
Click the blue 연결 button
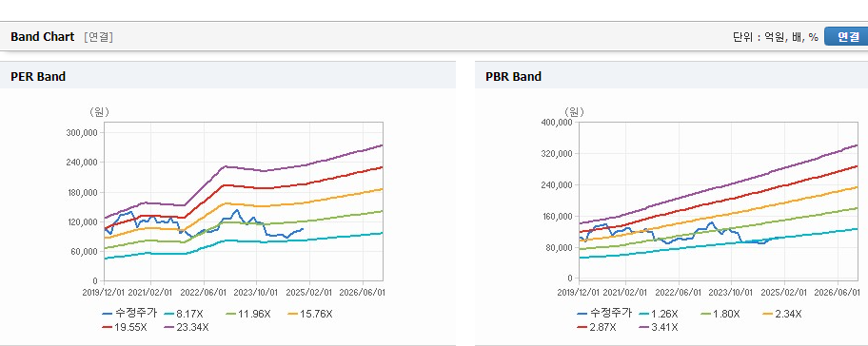847,36
